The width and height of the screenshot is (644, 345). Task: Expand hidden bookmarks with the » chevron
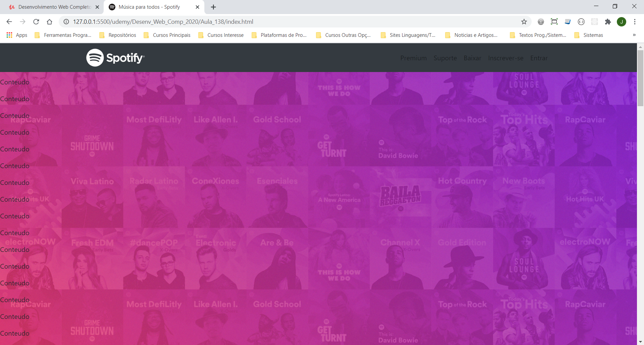tap(634, 35)
